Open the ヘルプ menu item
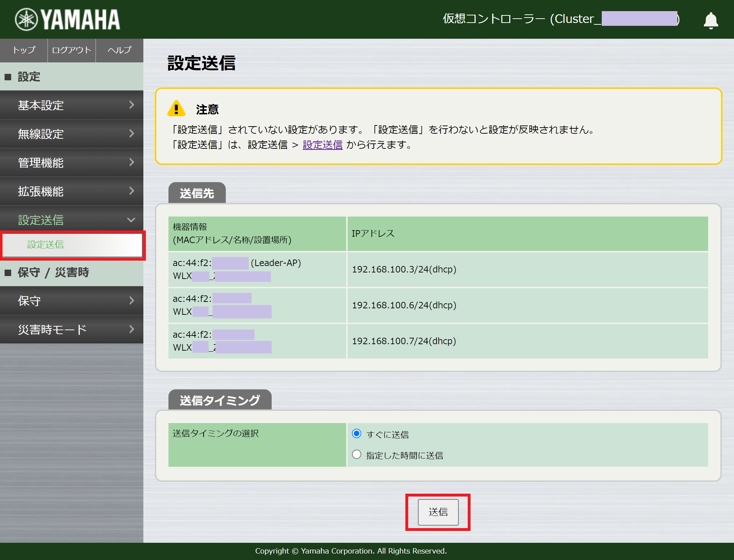Viewport: 734px width, 560px height. (x=119, y=50)
